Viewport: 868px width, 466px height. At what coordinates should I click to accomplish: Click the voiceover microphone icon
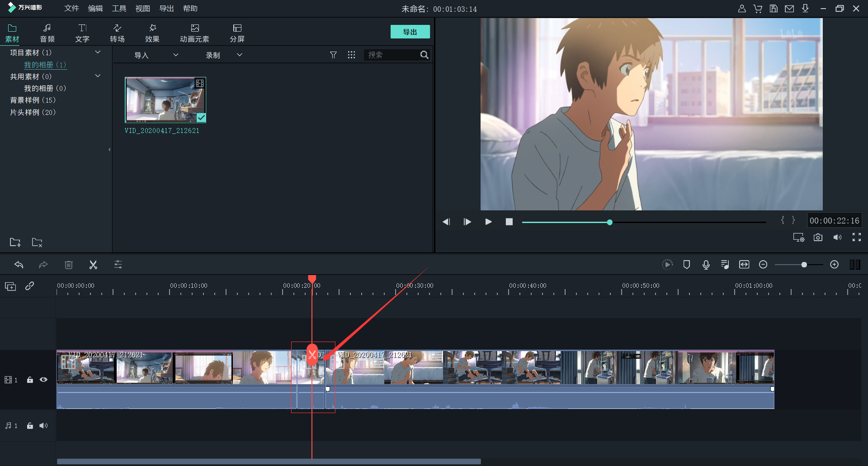(x=706, y=265)
